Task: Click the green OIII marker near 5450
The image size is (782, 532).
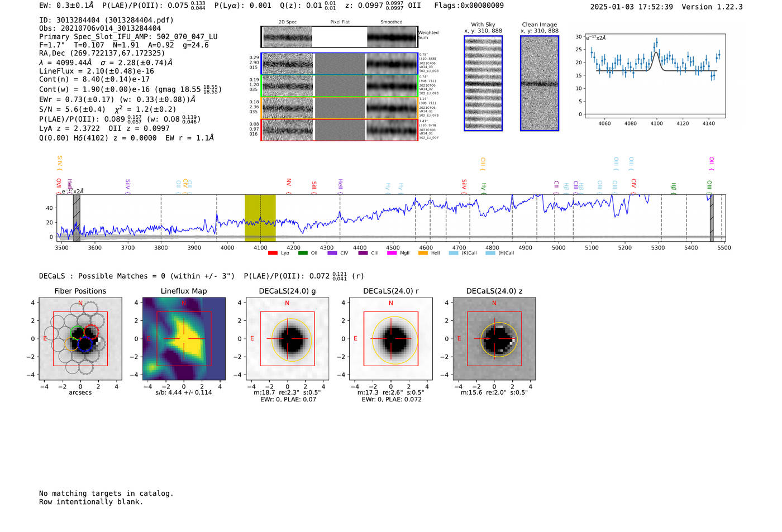Action: point(709,187)
